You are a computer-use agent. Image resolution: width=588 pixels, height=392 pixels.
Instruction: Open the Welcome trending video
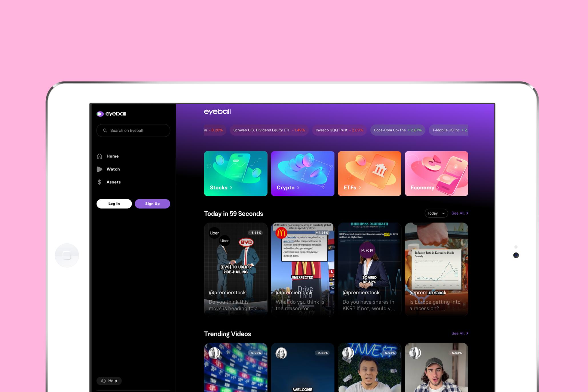point(303,367)
